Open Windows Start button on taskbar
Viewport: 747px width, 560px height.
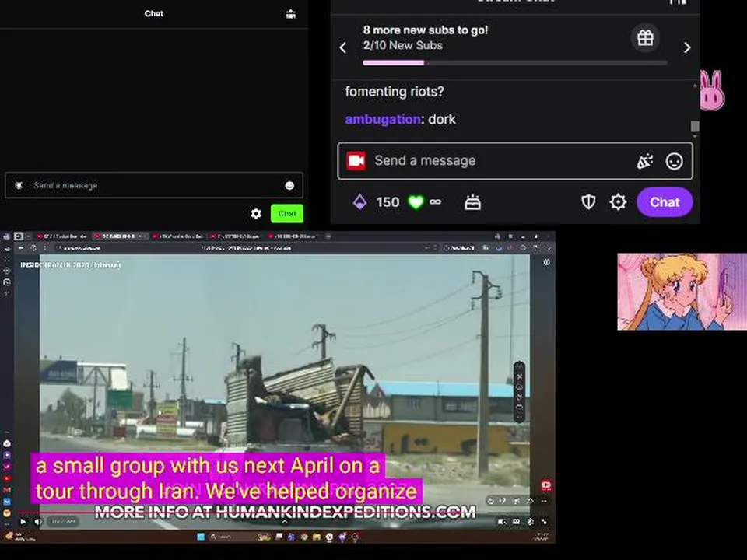pyautogui.click(x=201, y=537)
